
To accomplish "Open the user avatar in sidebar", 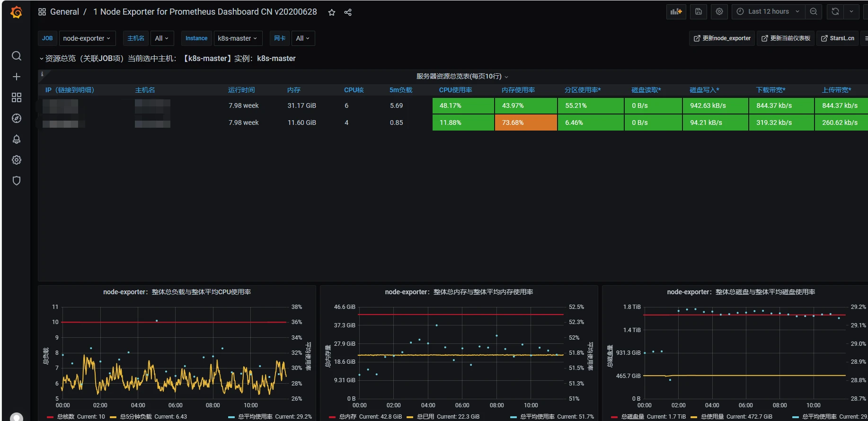I will tap(17, 417).
